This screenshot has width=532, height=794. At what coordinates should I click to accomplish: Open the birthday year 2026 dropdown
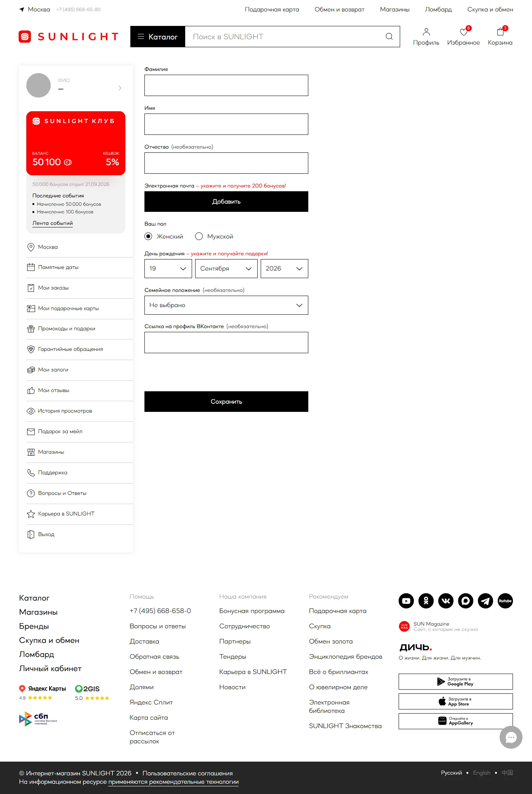pos(284,269)
